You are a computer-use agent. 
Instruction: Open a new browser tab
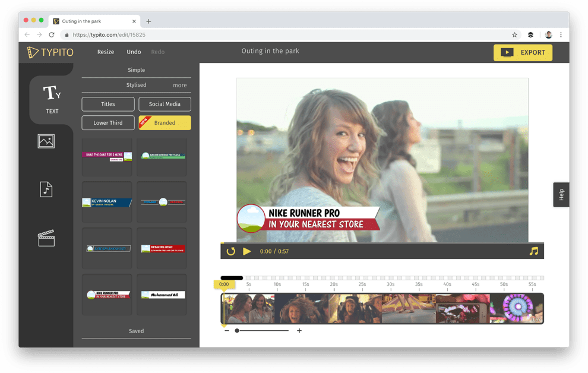click(148, 21)
